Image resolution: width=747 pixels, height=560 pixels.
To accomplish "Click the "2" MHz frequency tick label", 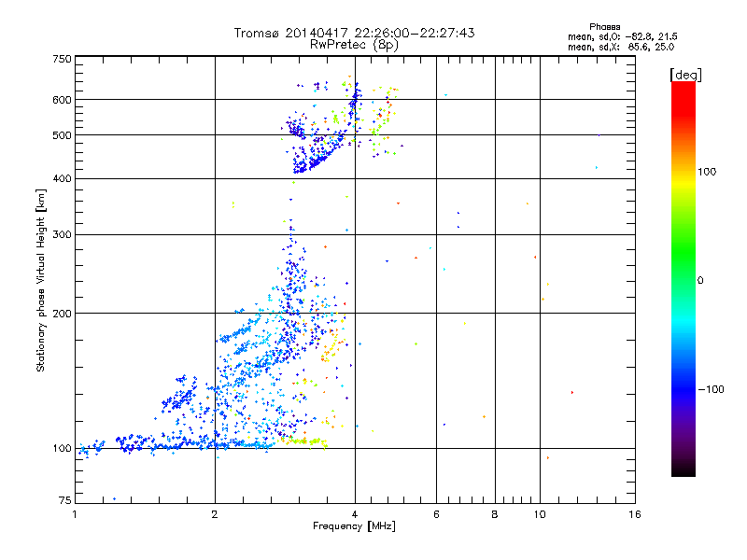I will point(215,514).
